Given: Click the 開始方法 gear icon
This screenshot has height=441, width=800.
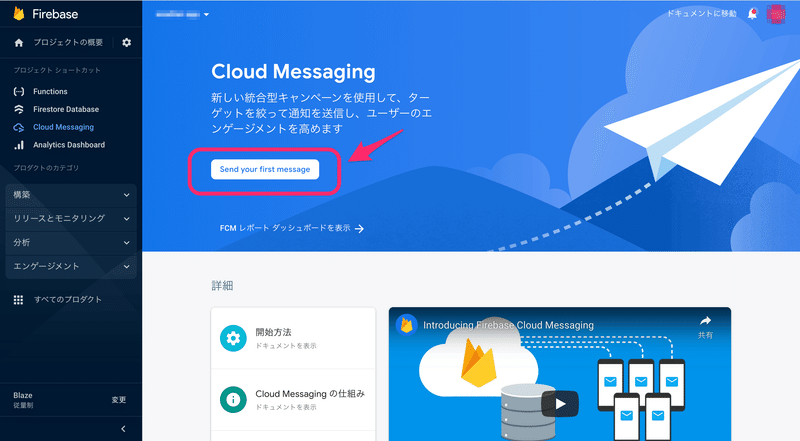Looking at the screenshot, I should click(x=233, y=338).
